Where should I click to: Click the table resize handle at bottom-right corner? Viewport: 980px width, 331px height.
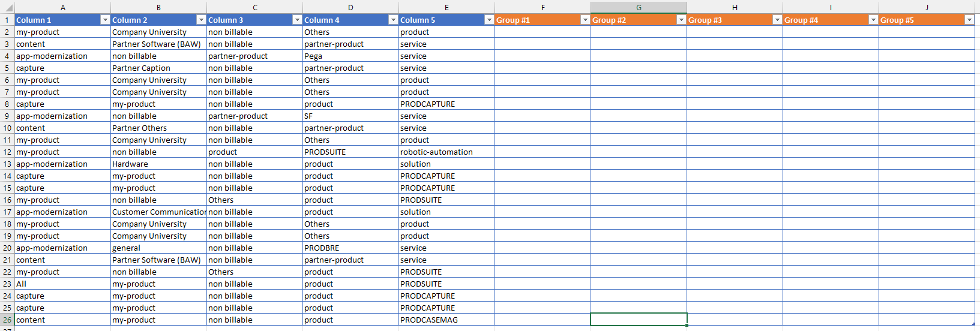tap(973, 324)
